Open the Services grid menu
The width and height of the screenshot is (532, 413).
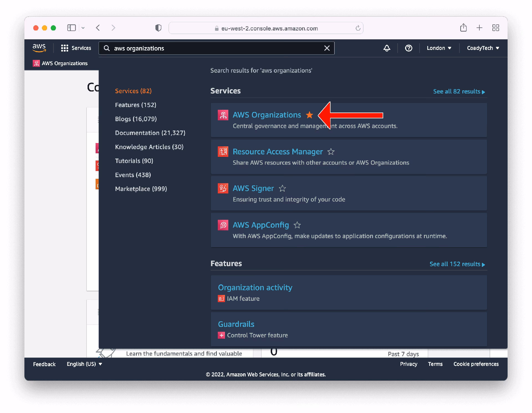pyautogui.click(x=76, y=48)
